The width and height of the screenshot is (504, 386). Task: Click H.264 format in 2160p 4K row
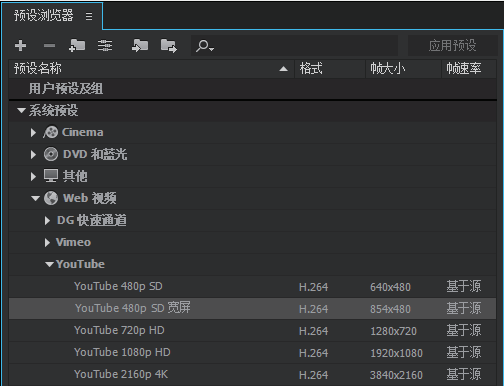pos(313,375)
